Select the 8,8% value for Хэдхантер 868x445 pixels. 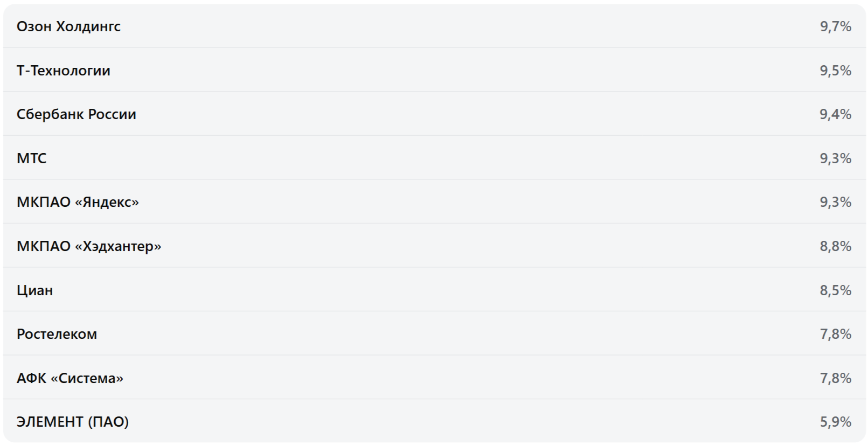(835, 246)
